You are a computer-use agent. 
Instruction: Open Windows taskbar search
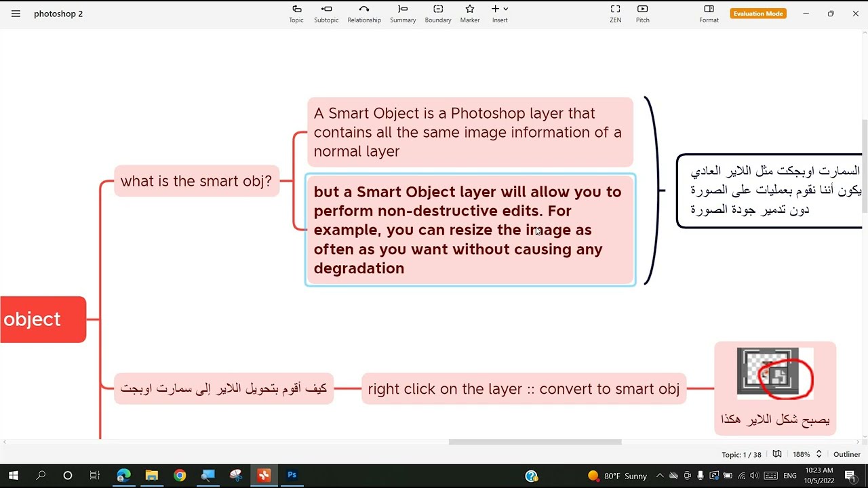point(41,475)
